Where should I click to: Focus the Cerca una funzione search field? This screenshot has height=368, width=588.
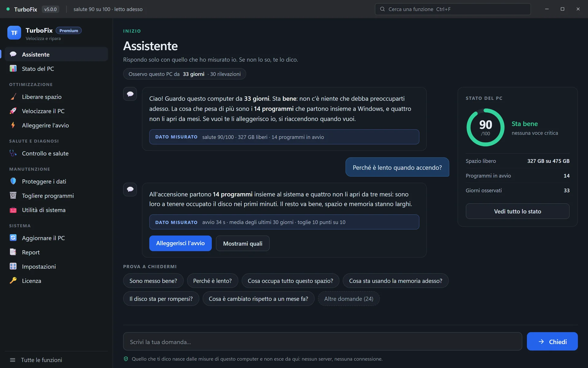click(x=453, y=9)
